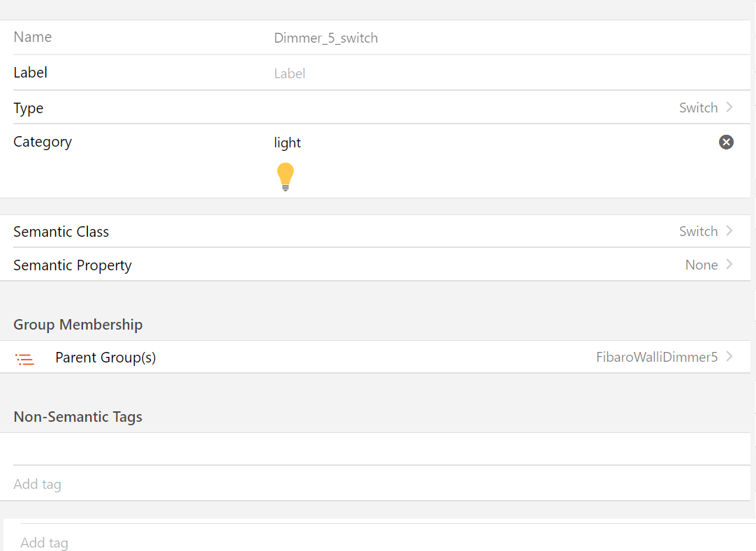
Task: Click the chevron arrow in the Type row
Action: tap(729, 108)
